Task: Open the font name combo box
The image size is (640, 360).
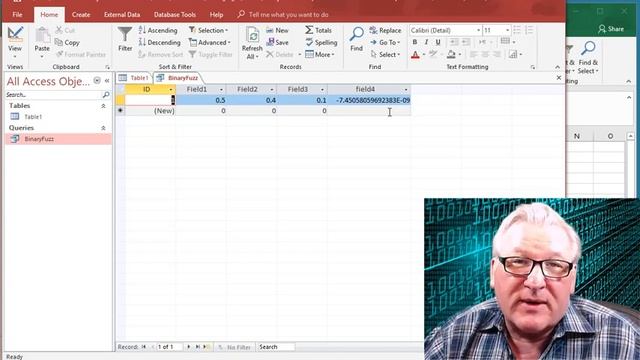Action: 445,30
